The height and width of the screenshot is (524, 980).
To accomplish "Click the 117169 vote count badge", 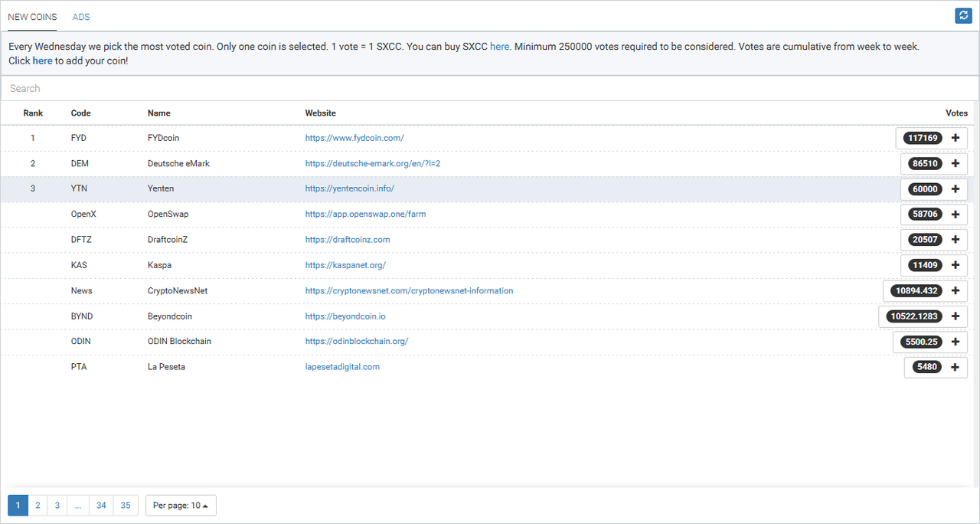I will click(x=923, y=138).
